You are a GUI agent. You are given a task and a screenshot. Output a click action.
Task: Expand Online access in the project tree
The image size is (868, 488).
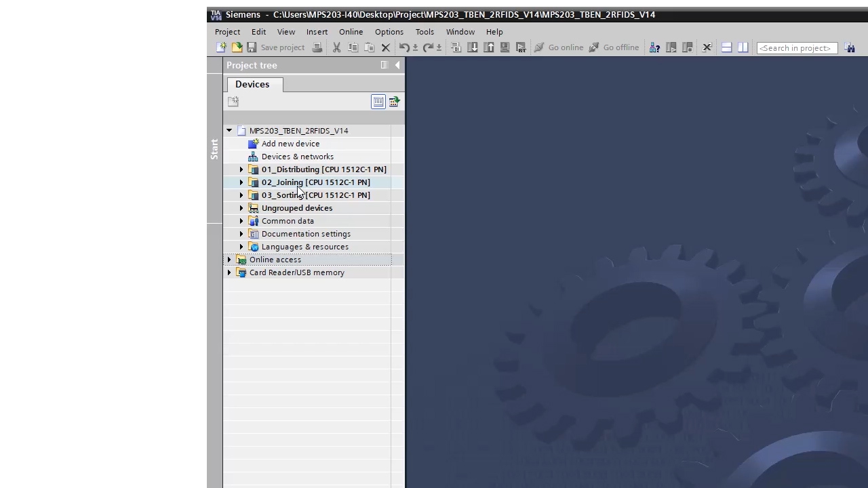click(229, 260)
